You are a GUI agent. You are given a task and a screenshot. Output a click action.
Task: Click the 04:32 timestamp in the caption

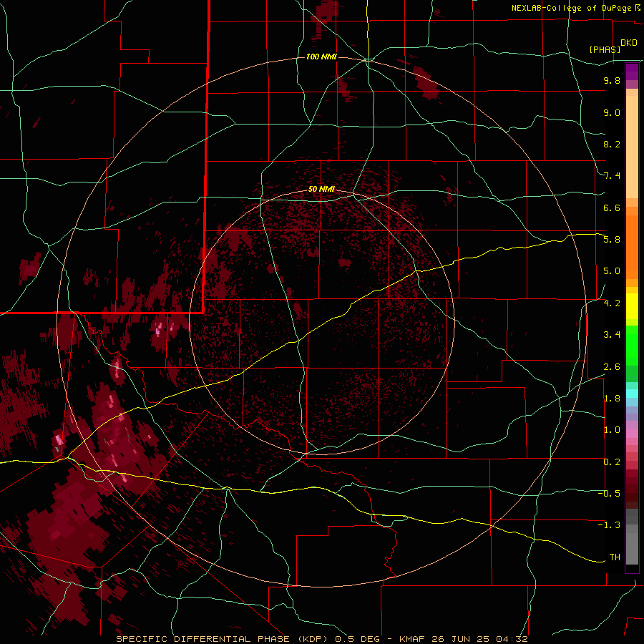[x=512, y=639]
